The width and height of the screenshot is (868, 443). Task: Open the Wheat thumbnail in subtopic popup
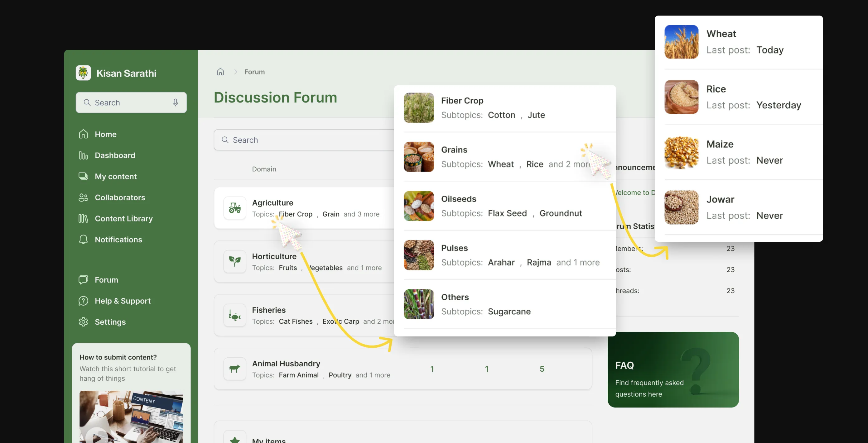tap(681, 42)
